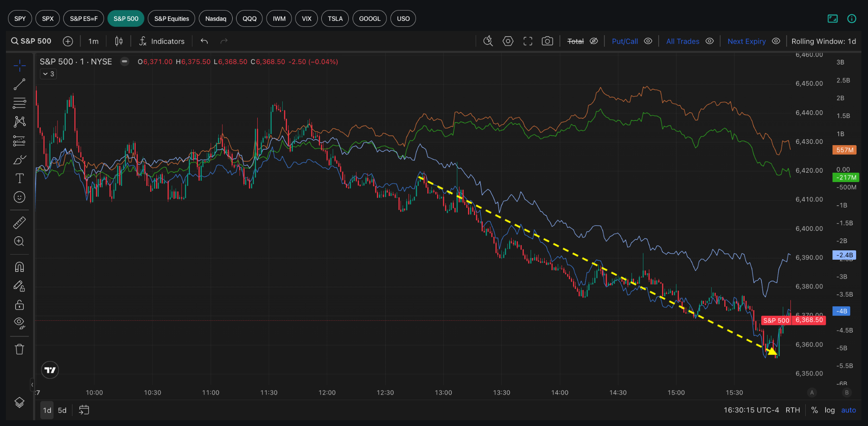Select the text annotation tool
Screen dimensions: 868x426
click(19, 178)
